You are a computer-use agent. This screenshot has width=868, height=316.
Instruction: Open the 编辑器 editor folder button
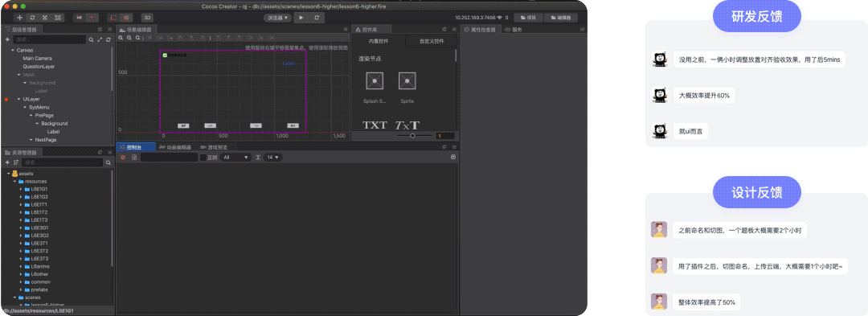(x=561, y=18)
